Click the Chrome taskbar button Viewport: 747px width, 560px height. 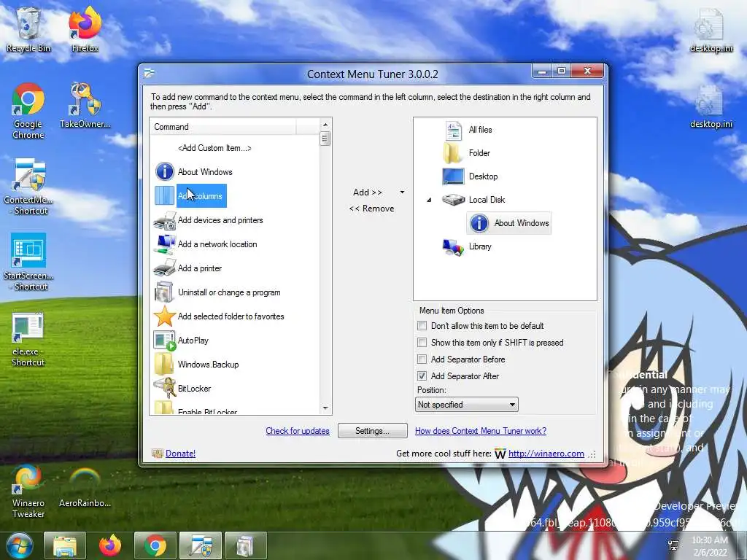point(155,545)
